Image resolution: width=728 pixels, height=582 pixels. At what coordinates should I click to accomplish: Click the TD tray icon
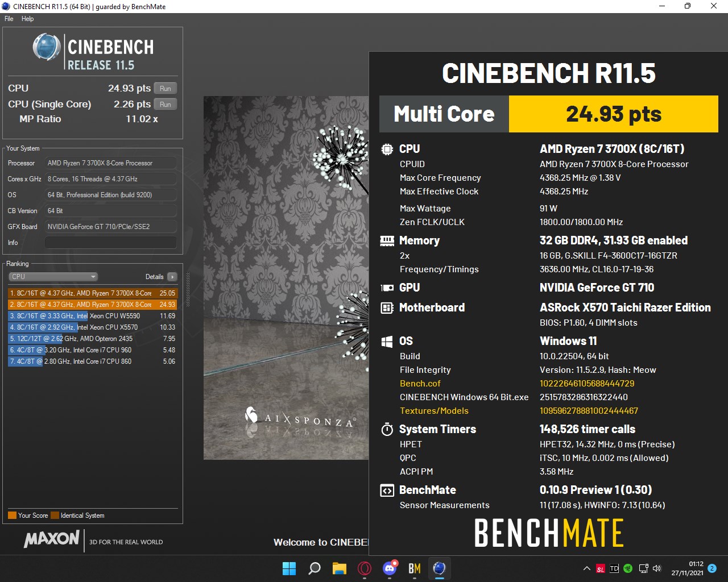click(614, 568)
